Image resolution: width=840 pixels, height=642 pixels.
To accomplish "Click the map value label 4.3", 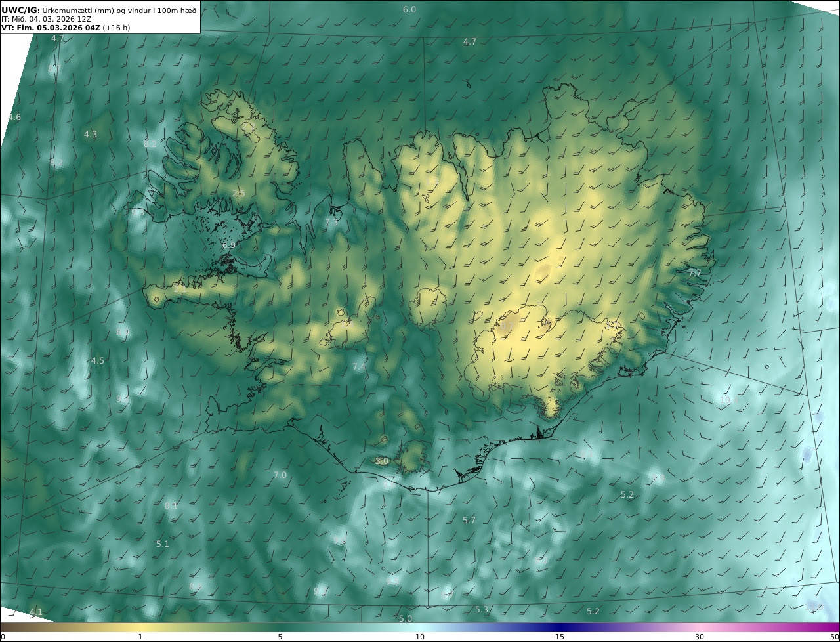I will (91, 134).
